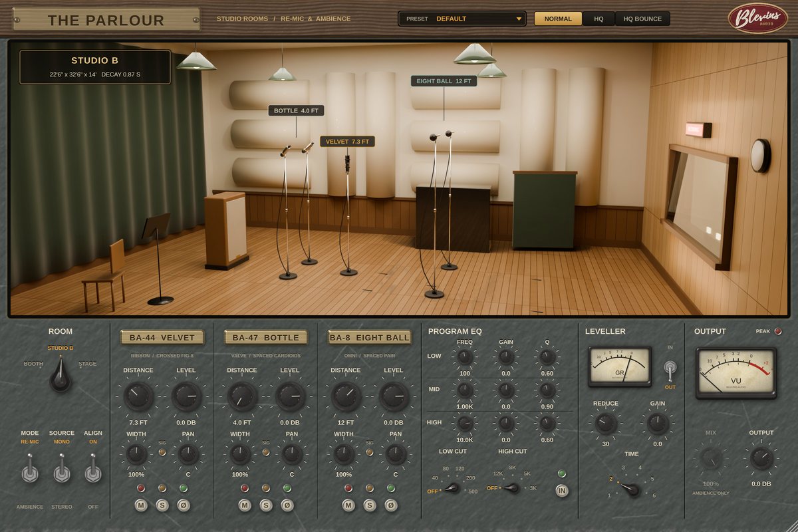Solo the BA-47 Bottle microphone
This screenshot has height=532, width=798.
tap(266, 505)
